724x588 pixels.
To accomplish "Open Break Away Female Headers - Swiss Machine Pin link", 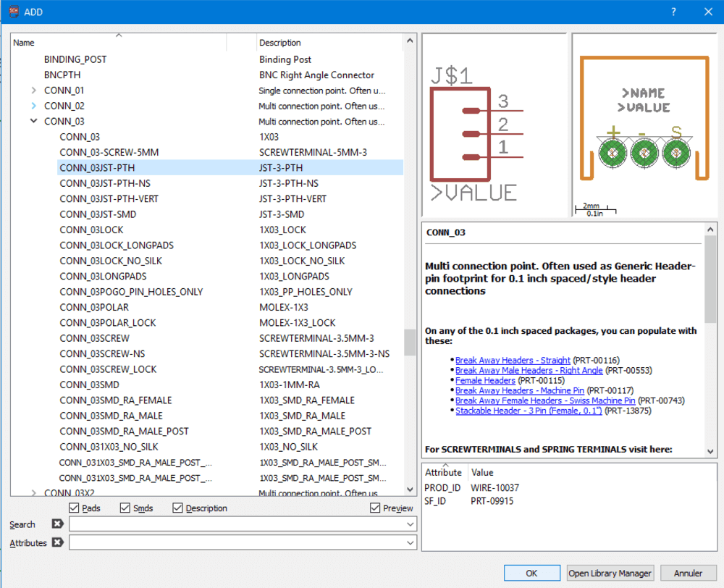I will click(545, 401).
